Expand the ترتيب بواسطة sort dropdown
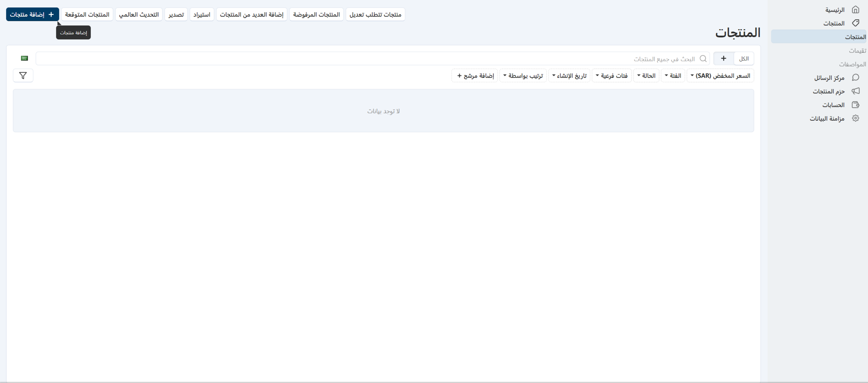The image size is (868, 383). click(523, 76)
